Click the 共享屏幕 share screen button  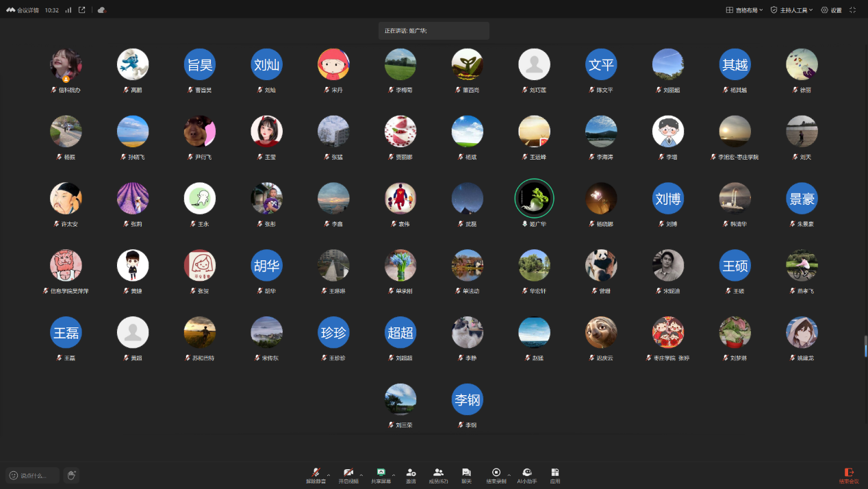(x=381, y=475)
